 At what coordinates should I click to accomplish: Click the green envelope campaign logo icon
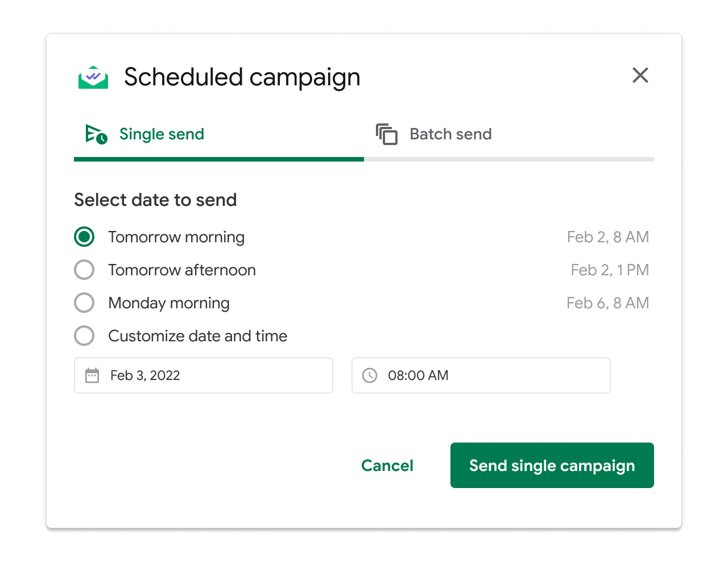(93, 77)
